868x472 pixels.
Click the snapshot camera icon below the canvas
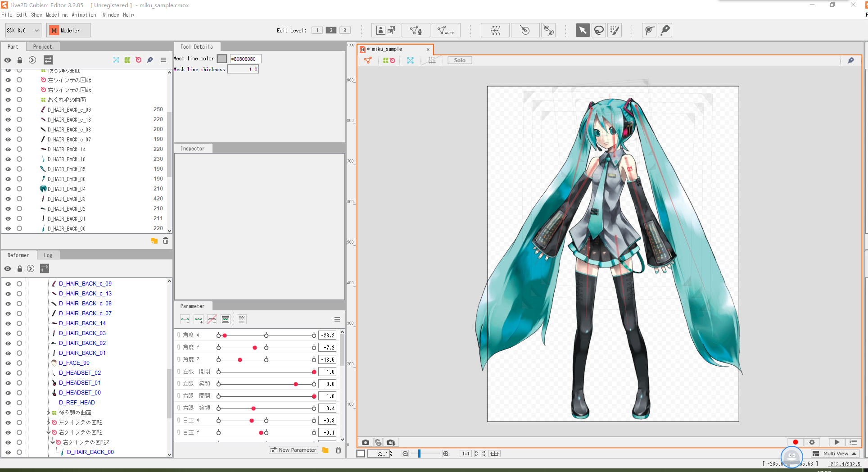[366, 442]
